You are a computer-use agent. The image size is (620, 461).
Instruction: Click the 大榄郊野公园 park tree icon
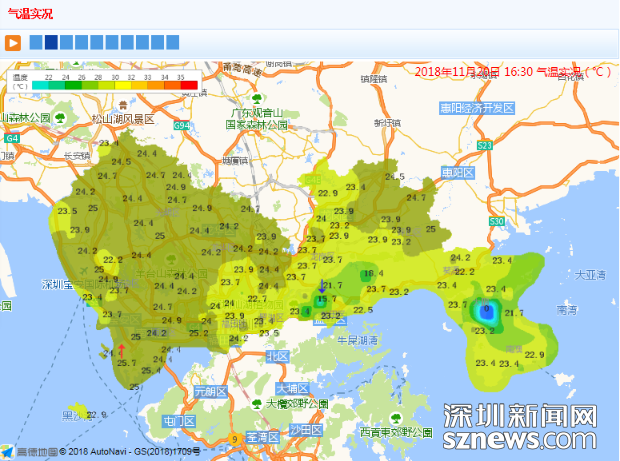(256, 404)
